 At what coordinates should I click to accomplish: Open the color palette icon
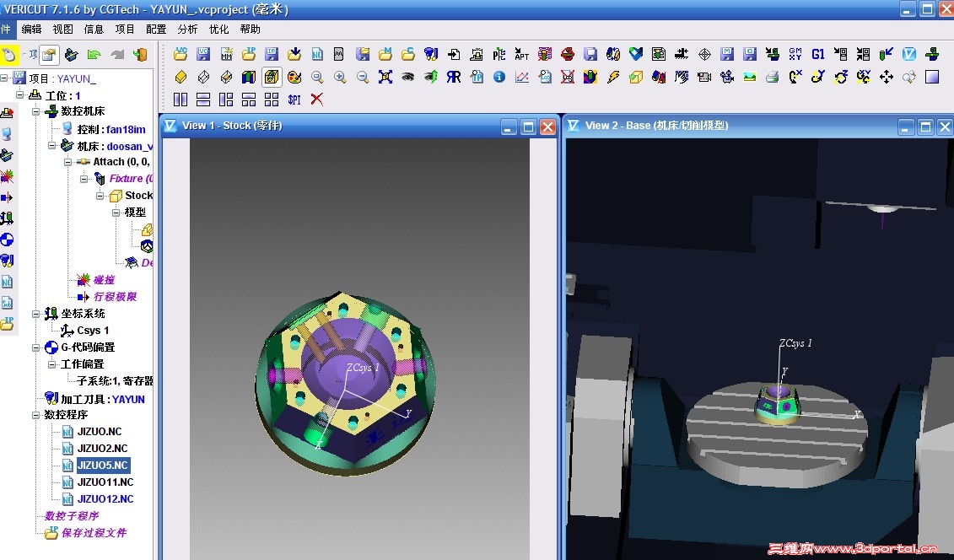pyautogui.click(x=294, y=78)
